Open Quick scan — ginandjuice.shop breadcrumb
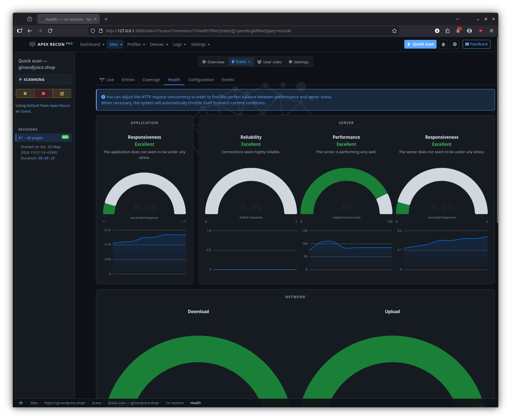 point(133,403)
